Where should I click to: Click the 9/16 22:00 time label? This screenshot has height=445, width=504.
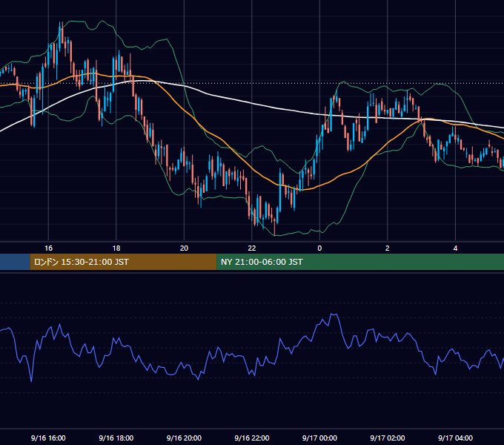click(x=252, y=438)
